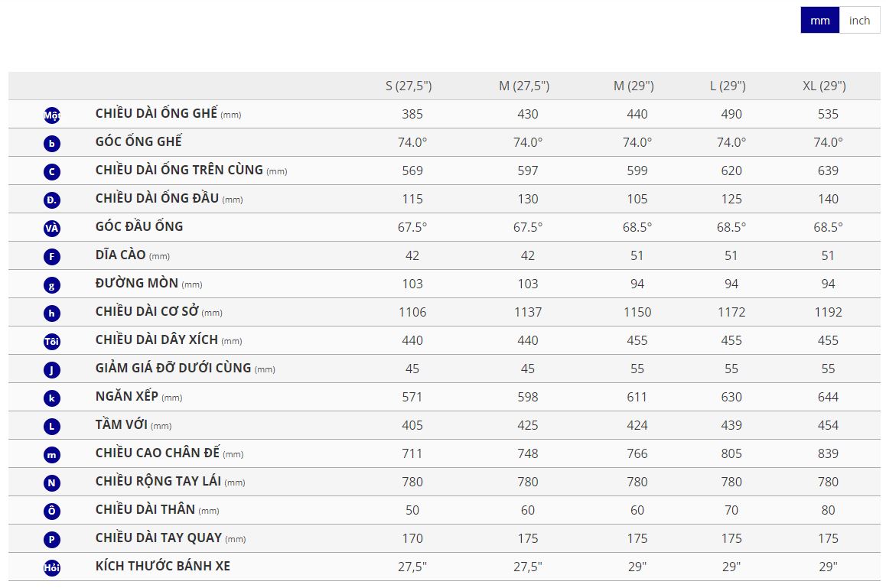Click the 'b' icon for GÓC ỐNG GHẾ

click(52, 144)
